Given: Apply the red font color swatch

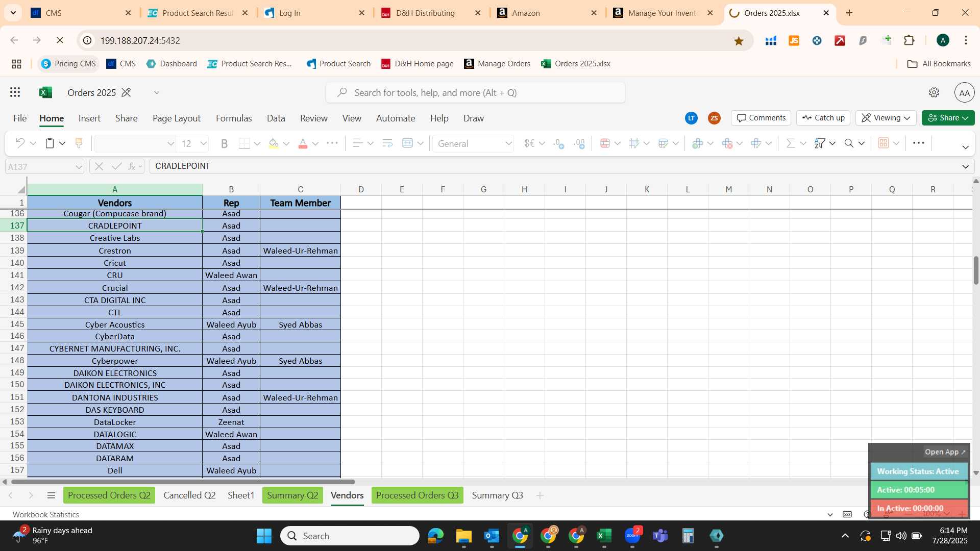Looking at the screenshot, I should [303, 143].
